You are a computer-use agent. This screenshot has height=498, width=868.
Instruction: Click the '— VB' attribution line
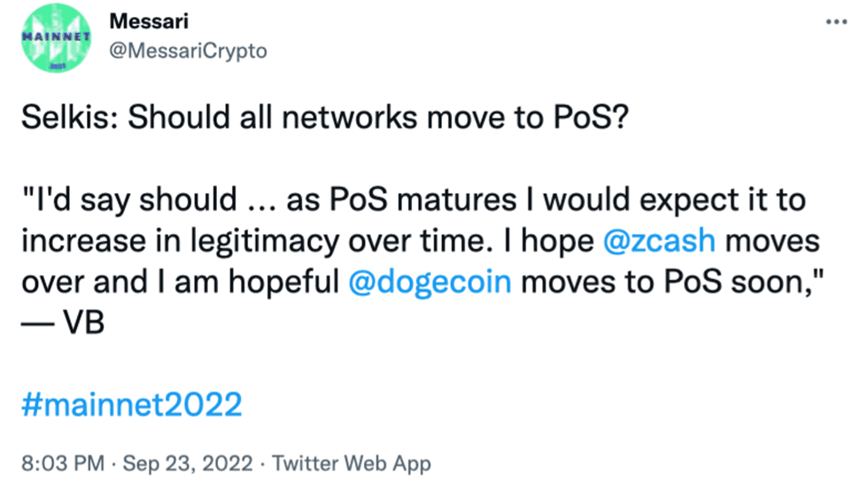pyautogui.click(x=63, y=322)
